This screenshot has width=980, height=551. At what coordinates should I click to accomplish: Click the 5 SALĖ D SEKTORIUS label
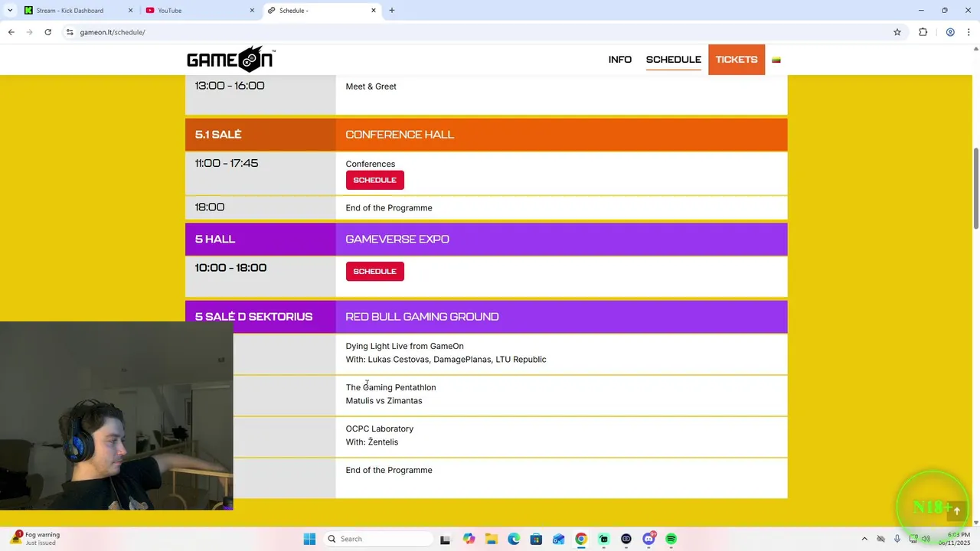coord(253,317)
